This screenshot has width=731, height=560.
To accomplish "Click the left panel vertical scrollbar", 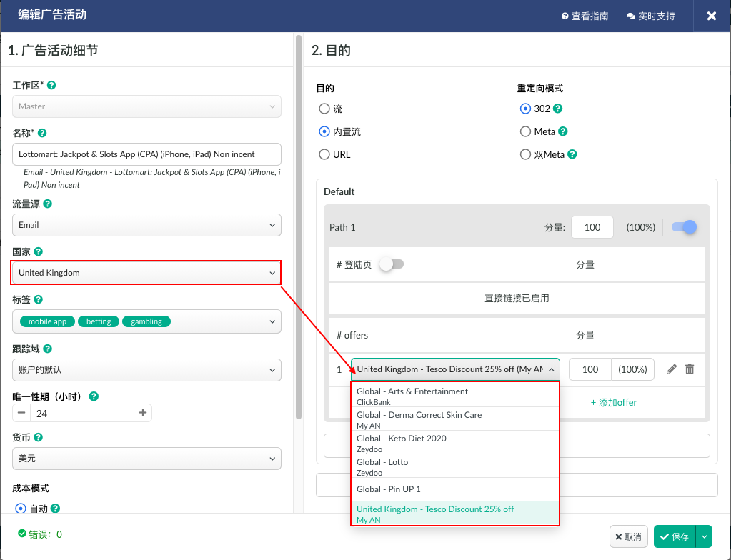I will pos(299,226).
